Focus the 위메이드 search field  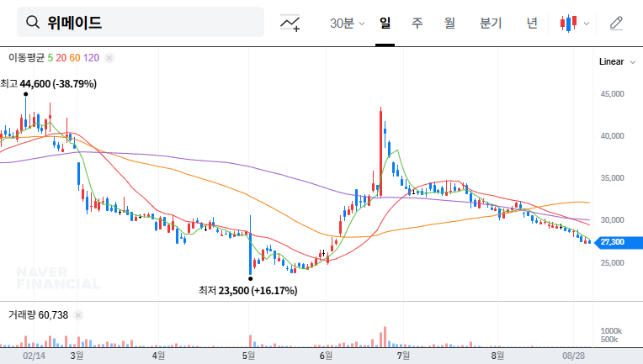tap(141, 22)
